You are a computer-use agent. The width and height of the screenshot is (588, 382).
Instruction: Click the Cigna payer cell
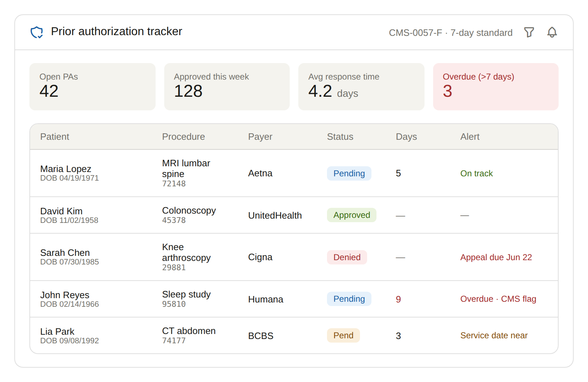point(260,257)
